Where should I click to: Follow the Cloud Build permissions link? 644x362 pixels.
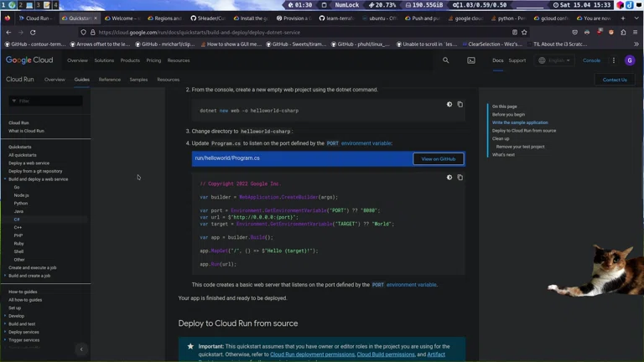(386, 354)
